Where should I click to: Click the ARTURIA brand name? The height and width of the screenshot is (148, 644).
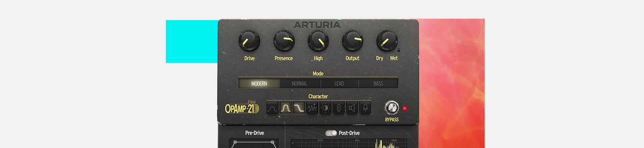tap(317, 25)
